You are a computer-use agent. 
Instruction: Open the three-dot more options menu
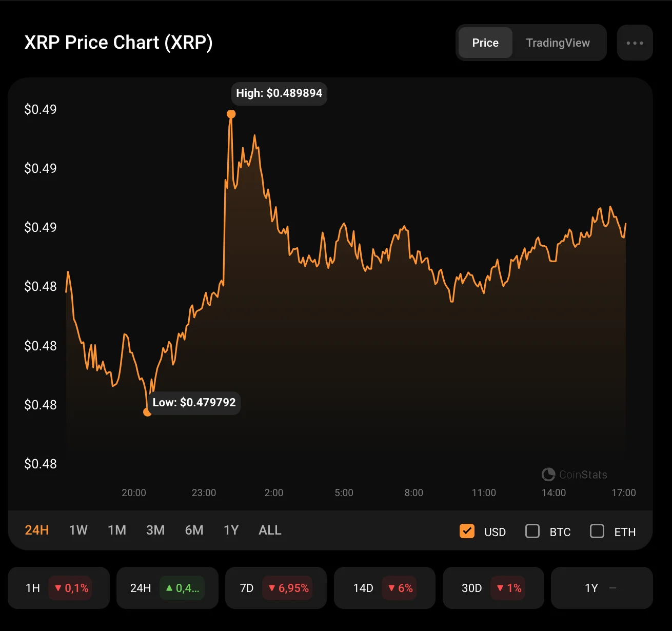[x=635, y=43]
